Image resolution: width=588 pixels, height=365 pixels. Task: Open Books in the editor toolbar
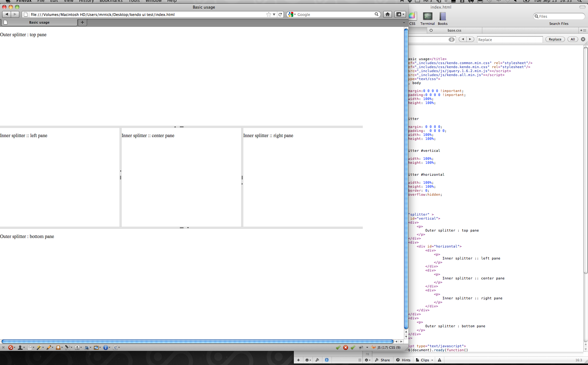(442, 19)
